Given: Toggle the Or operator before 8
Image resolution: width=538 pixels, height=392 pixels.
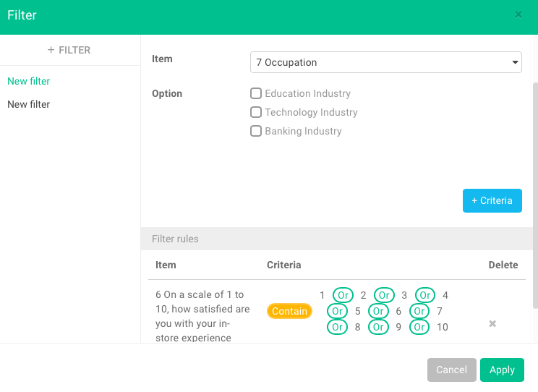Looking at the screenshot, I should [337, 327].
